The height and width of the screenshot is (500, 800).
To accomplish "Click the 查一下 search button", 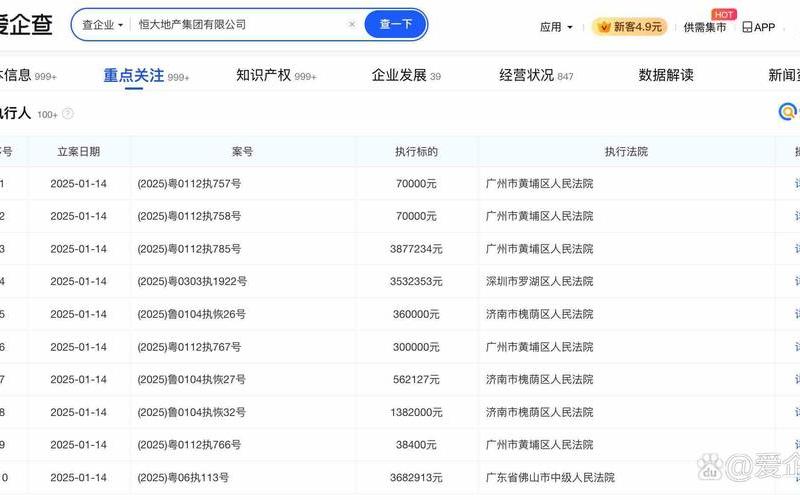I will (395, 24).
